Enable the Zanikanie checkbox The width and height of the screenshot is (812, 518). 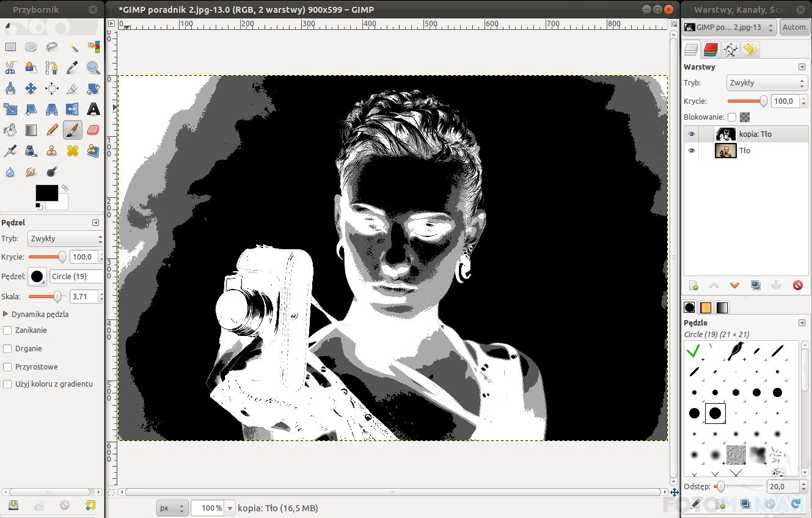pyautogui.click(x=7, y=330)
